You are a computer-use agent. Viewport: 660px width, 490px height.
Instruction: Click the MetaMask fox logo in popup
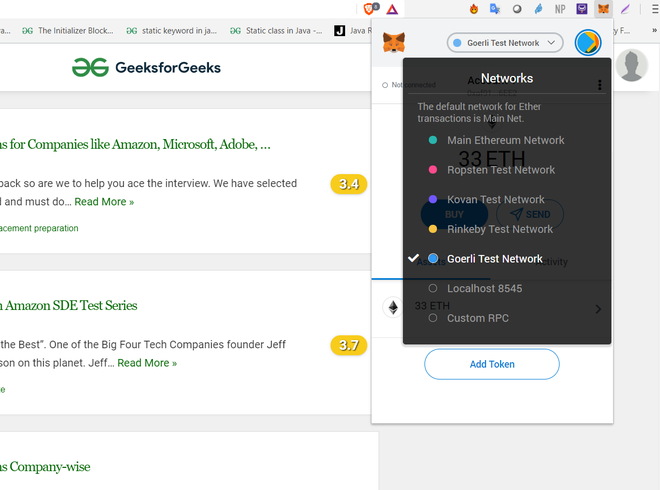394,43
